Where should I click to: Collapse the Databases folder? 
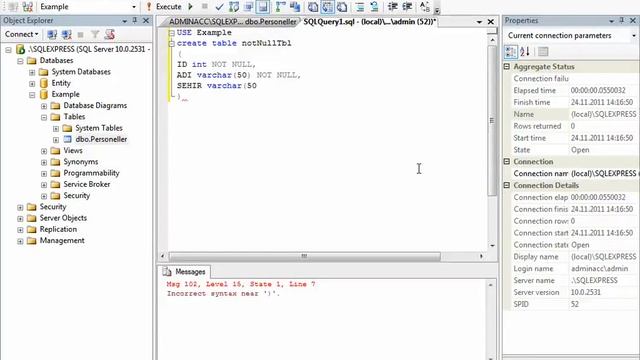pyautogui.click(x=20, y=61)
